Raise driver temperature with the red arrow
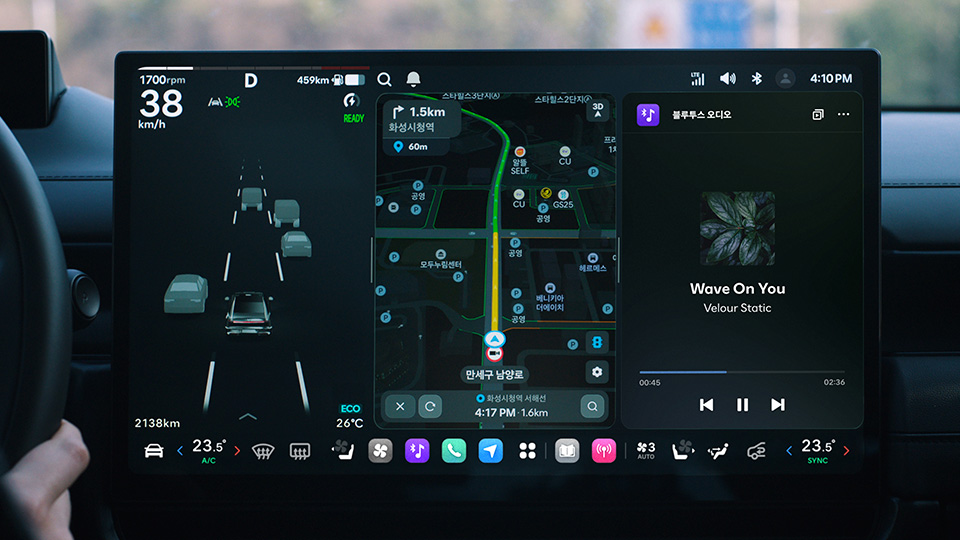 [x=237, y=451]
